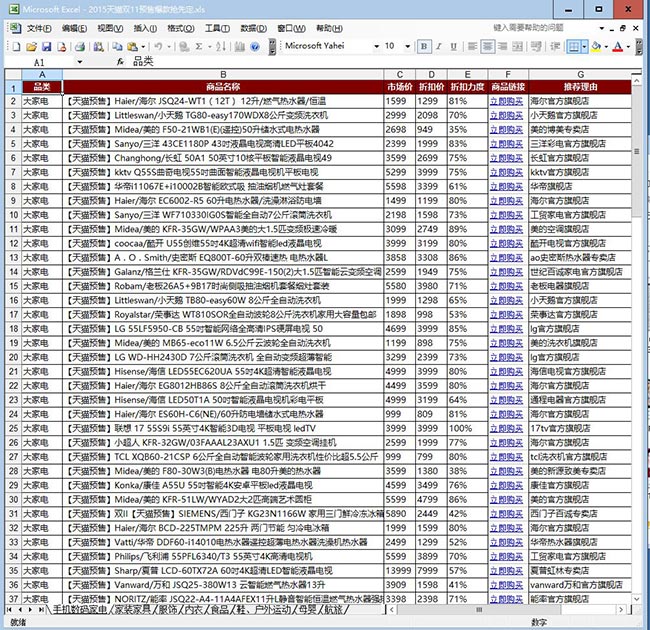Toggle Italic formatting
This screenshot has width=650, height=630.
coord(438,46)
